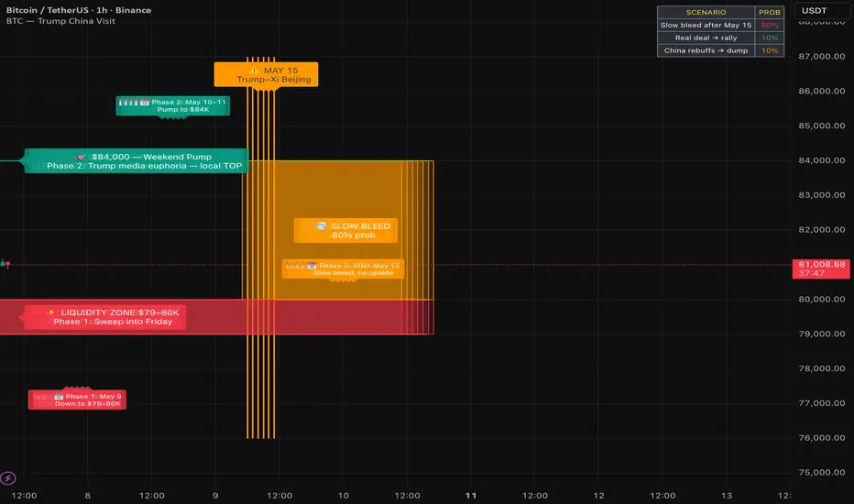The height and width of the screenshot is (504, 854).
Task: Open the USDT currency selector
Action: [823, 11]
